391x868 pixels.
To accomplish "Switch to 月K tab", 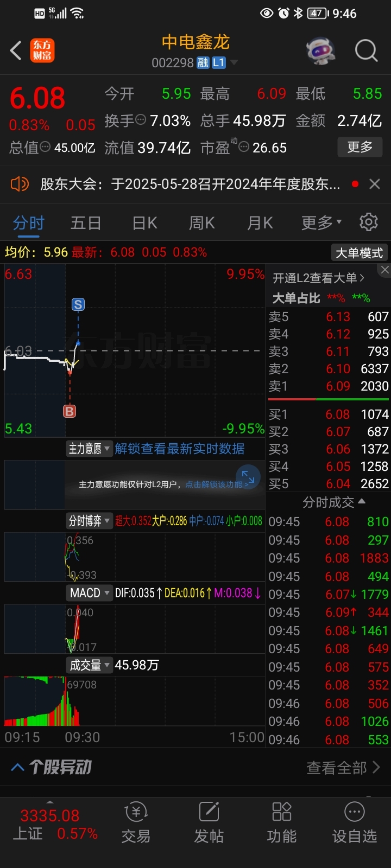I will (260, 222).
